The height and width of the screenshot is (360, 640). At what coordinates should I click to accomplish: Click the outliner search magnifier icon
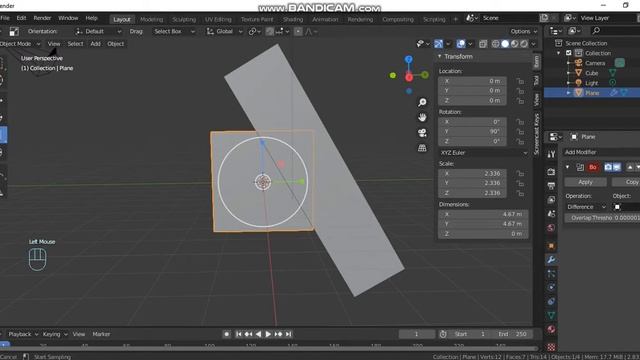click(x=596, y=31)
